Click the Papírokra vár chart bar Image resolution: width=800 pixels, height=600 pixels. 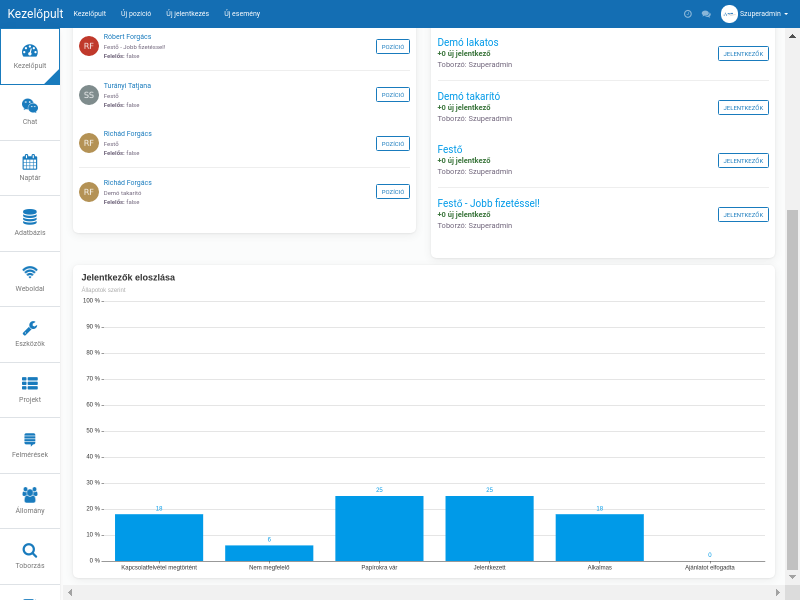(380, 529)
